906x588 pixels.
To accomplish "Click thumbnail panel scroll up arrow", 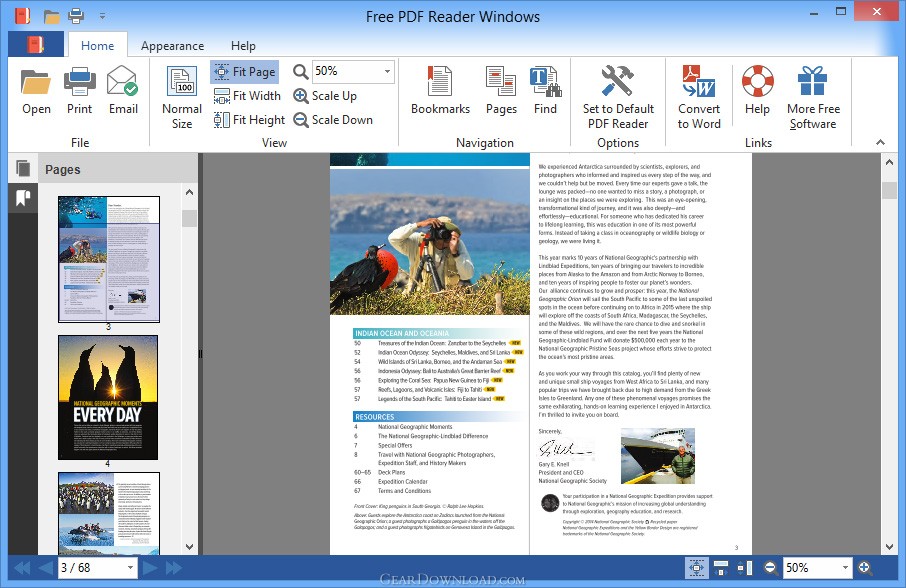I will click(190, 192).
